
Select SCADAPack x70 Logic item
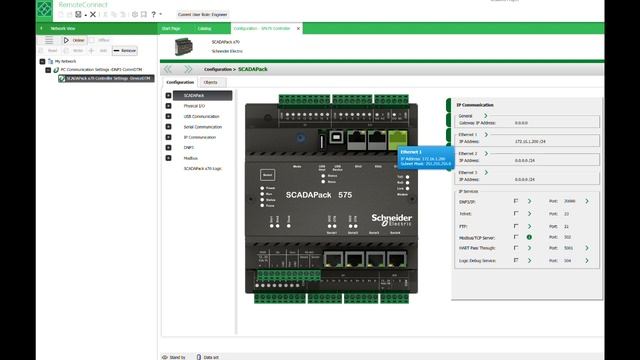[x=202, y=169]
